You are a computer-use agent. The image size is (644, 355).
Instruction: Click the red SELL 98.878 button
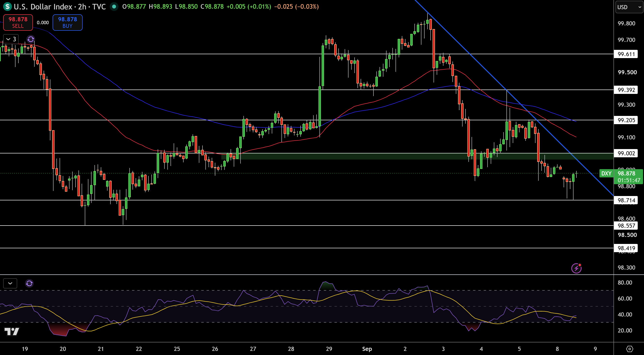click(18, 23)
